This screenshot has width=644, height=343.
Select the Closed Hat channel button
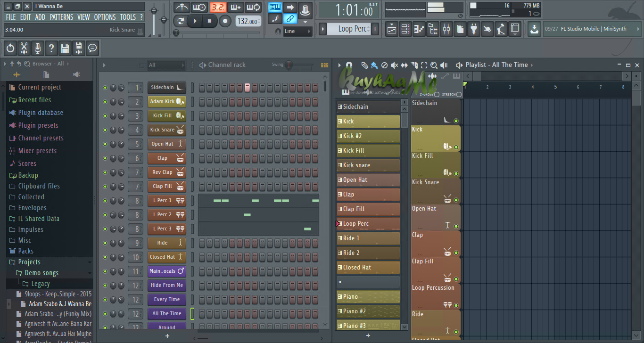pyautogui.click(x=167, y=257)
